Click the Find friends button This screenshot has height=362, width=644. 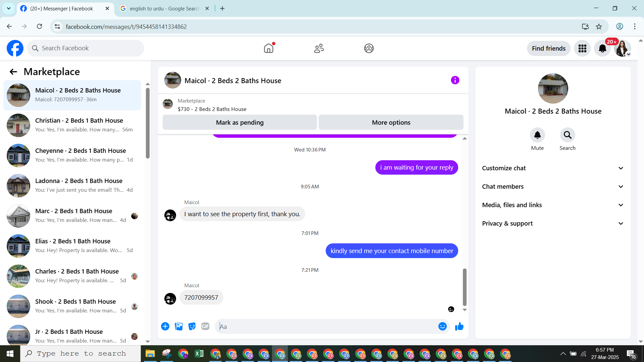(x=549, y=49)
